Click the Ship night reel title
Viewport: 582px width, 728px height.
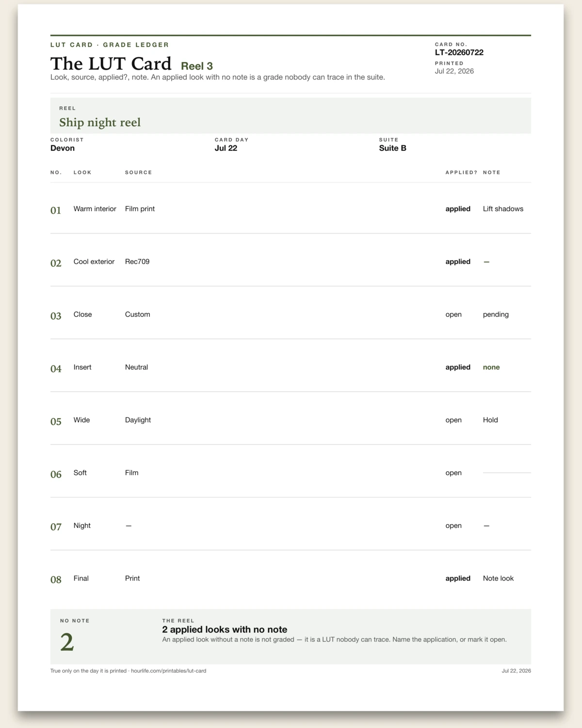[100, 122]
